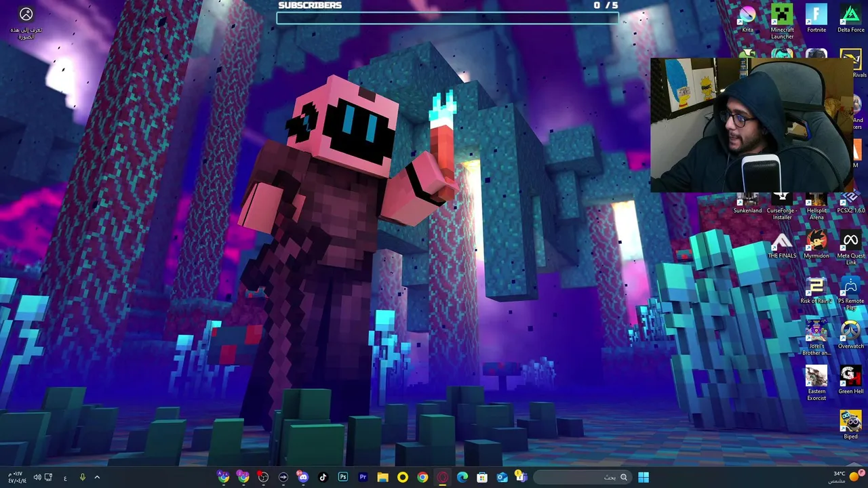Image resolution: width=868 pixels, height=488 pixels.
Task: Open the Krita desktop shortcut
Action: click(x=747, y=19)
